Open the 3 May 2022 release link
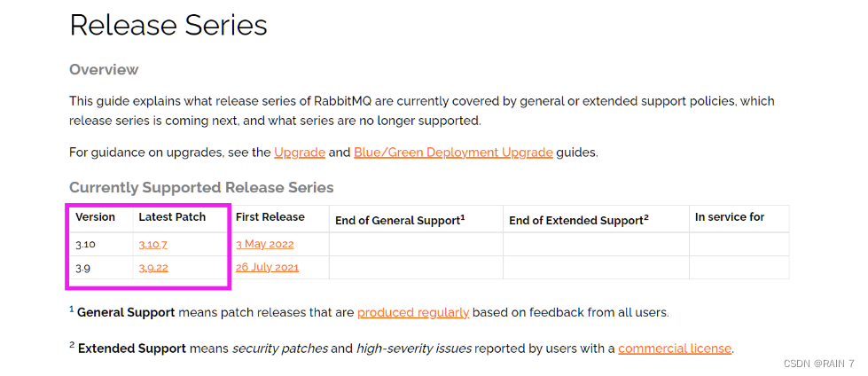Viewport: 868px width, 376px height. click(264, 244)
